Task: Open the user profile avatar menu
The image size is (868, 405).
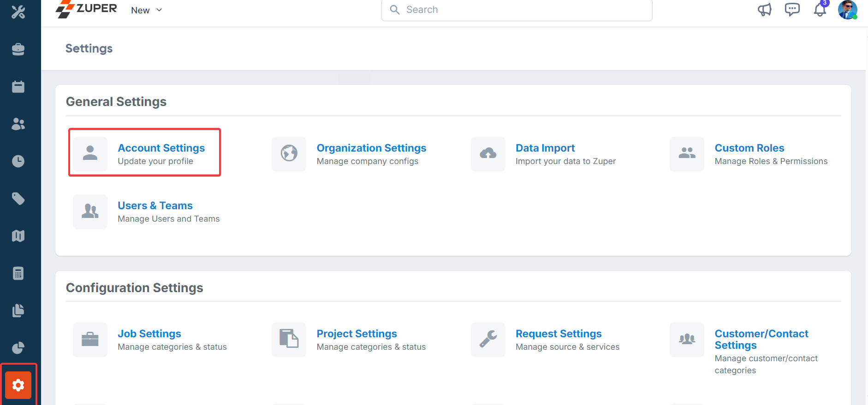Action: pos(847,10)
